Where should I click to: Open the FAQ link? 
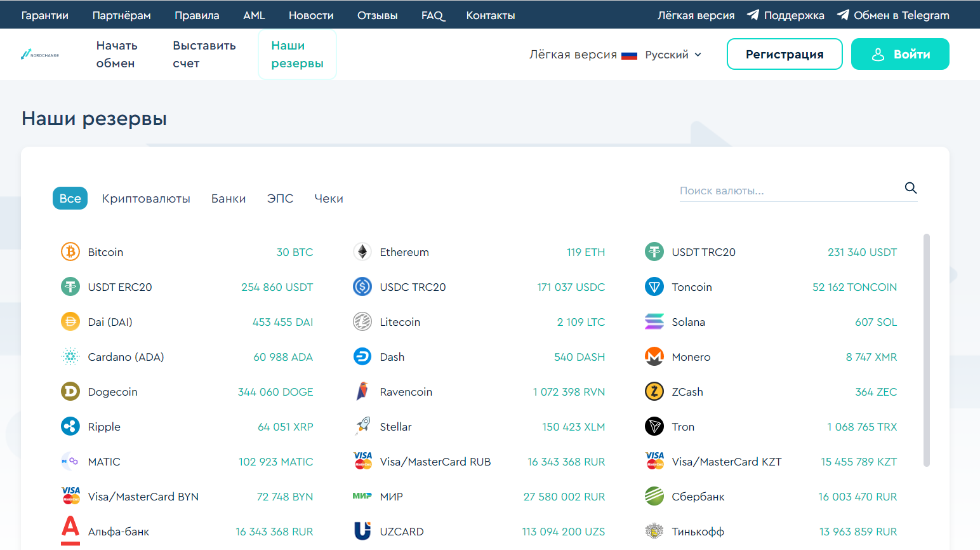[x=433, y=15]
